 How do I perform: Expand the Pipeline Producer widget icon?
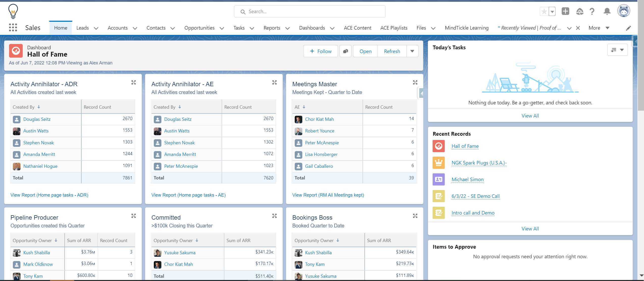coord(134,216)
